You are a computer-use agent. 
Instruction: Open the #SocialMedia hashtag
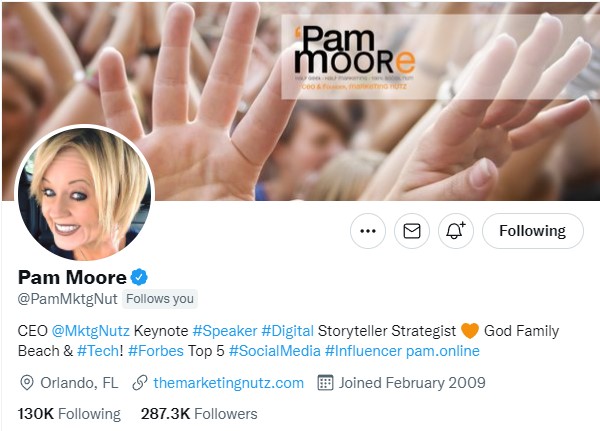point(274,351)
